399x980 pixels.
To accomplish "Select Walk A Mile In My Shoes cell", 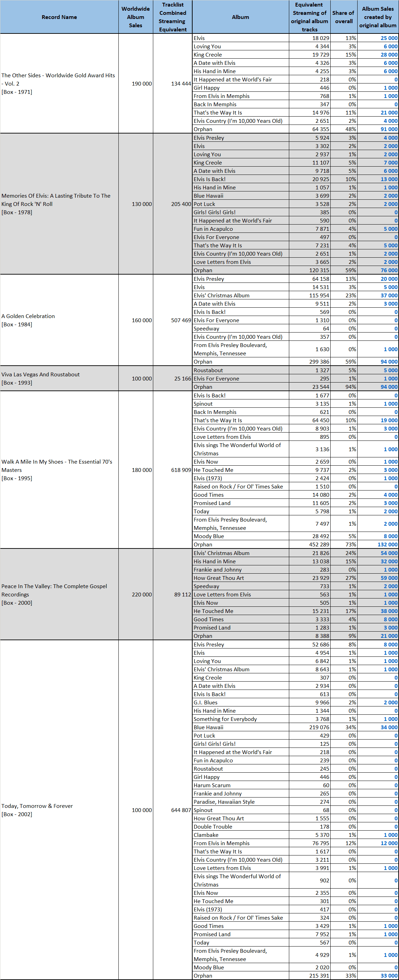I will pyautogui.click(x=59, y=470).
